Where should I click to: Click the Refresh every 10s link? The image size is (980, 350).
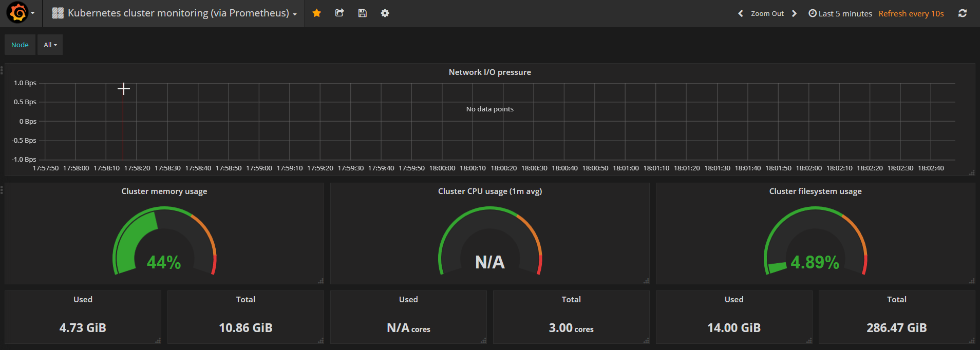[x=911, y=13]
